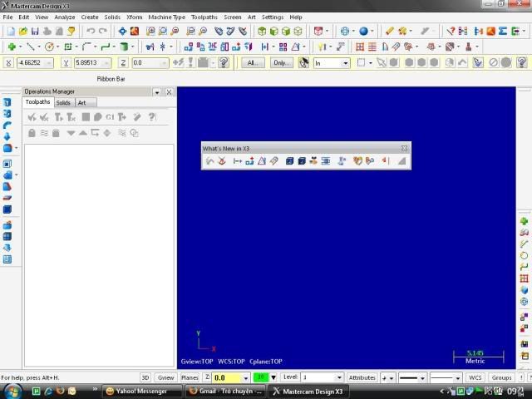Click the yellow circle icon on right sidebar

click(524, 255)
